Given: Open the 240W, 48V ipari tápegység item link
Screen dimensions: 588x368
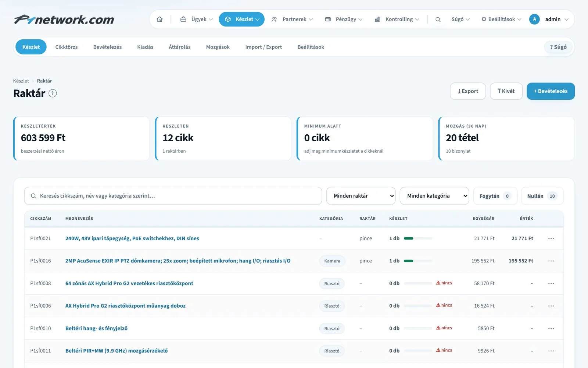Looking at the screenshot, I should pyautogui.click(x=132, y=238).
